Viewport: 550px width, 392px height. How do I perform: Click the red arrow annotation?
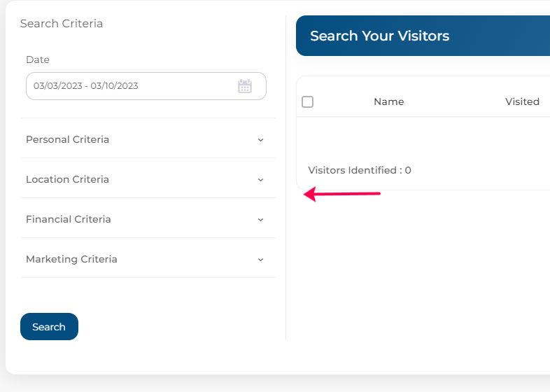(x=342, y=194)
